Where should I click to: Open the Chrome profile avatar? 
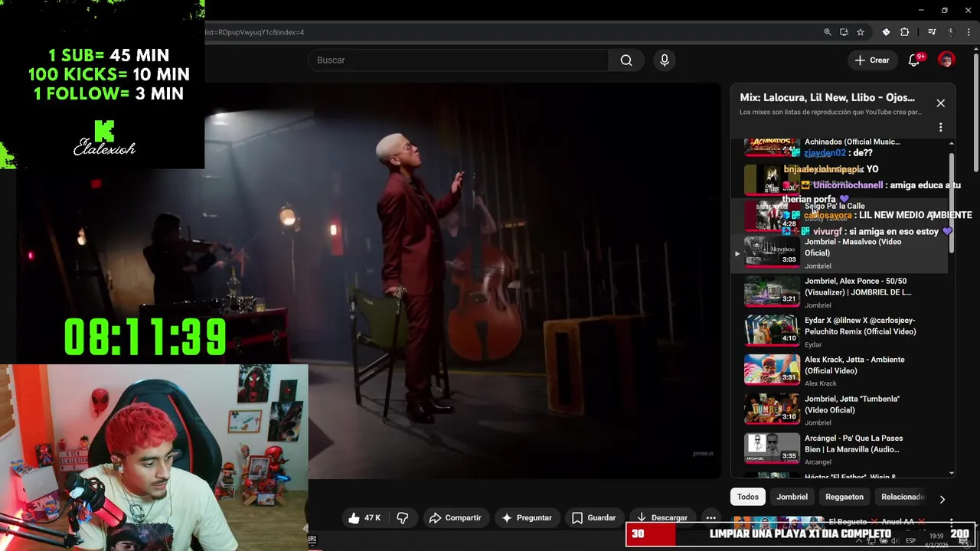[x=951, y=32]
